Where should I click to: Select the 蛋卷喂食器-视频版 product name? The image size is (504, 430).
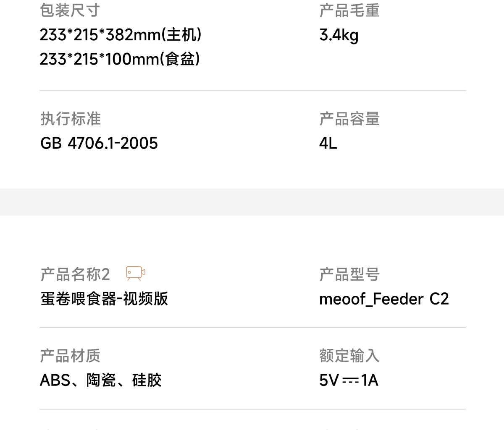pos(104,299)
